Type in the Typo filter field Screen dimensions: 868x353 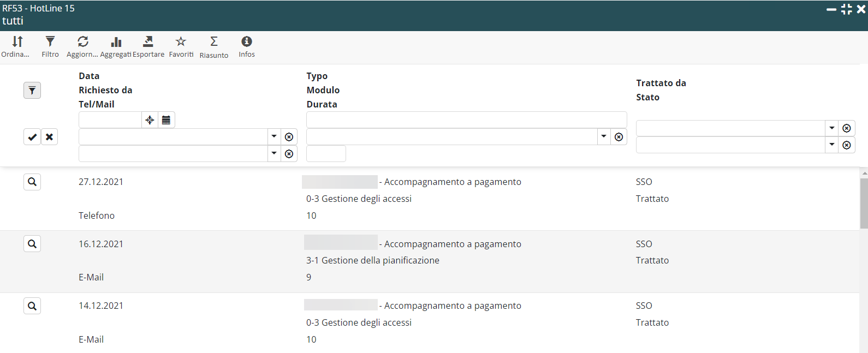point(466,120)
